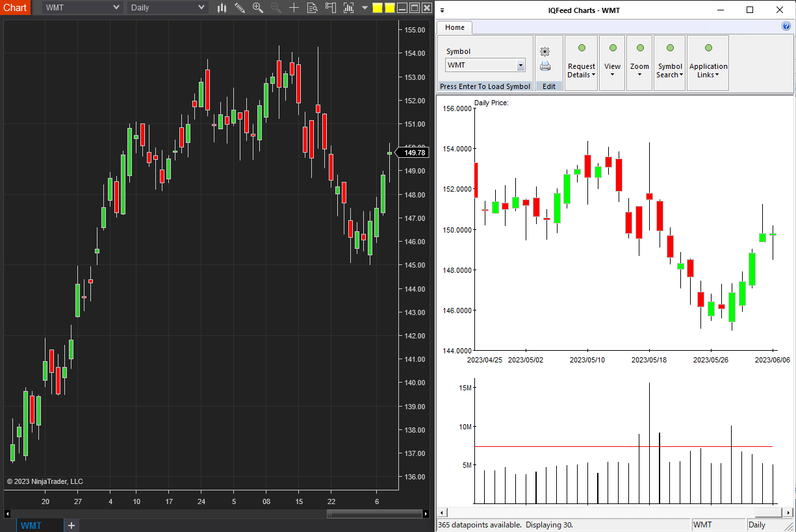Click the second yellow link swatch

point(389,8)
